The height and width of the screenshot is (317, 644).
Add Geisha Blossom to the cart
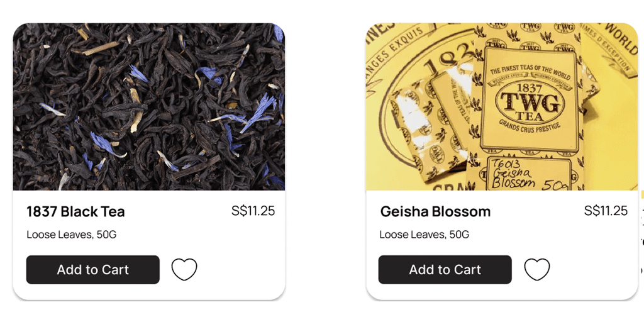[x=445, y=270]
